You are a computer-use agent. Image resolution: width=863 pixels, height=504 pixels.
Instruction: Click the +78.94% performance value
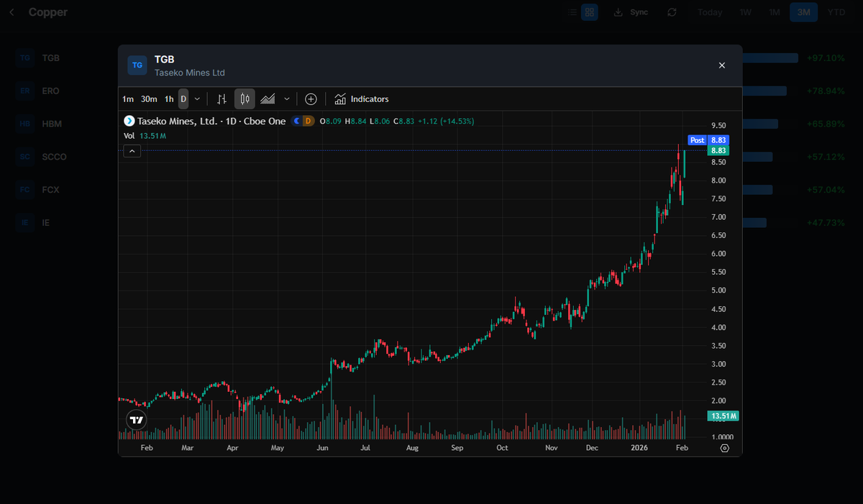[826, 91]
